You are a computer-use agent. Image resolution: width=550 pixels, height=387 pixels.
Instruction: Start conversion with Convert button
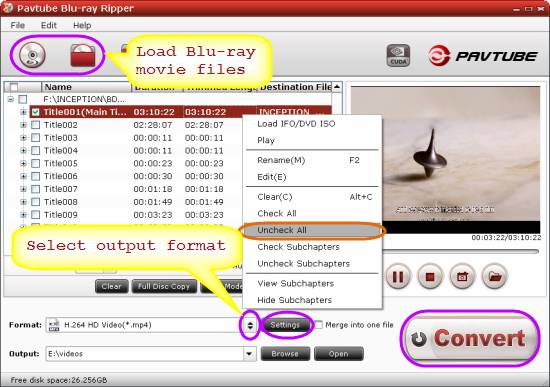click(x=470, y=338)
